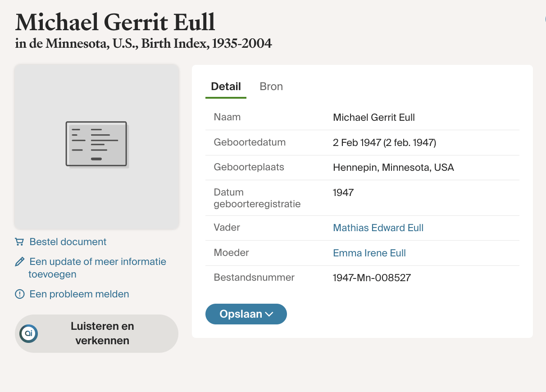Open the record document placeholder image
The height and width of the screenshot is (392, 546).
pos(96,146)
